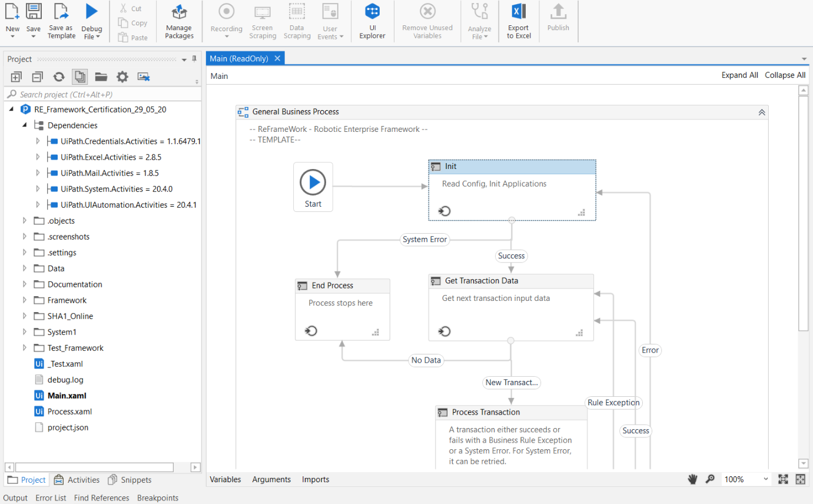The width and height of the screenshot is (813, 504).
Task: Open project folder in file explorer
Action: [x=101, y=77]
